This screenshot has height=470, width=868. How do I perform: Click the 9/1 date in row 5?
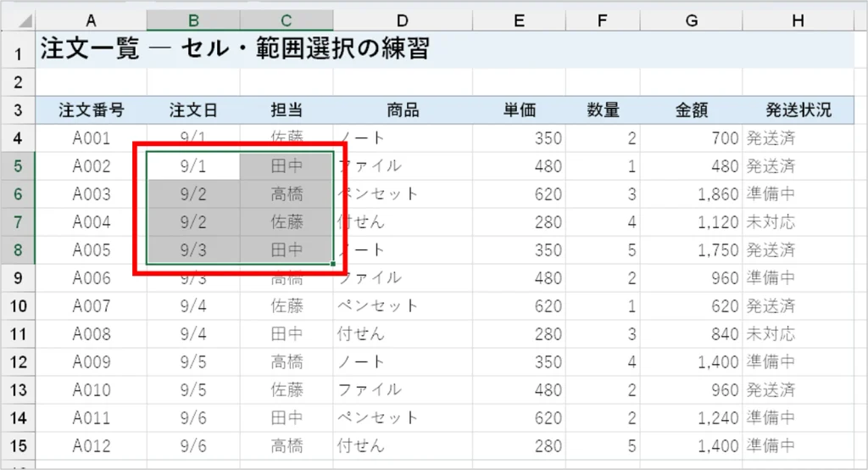click(x=193, y=165)
